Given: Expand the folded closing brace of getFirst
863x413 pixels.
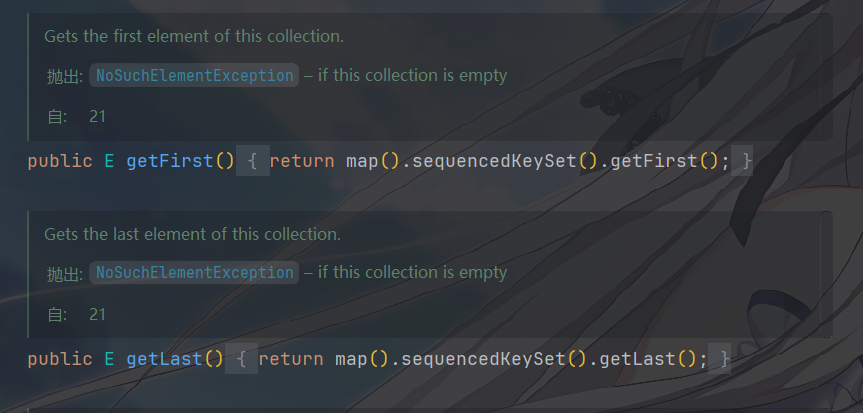Looking at the screenshot, I should tap(741, 161).
